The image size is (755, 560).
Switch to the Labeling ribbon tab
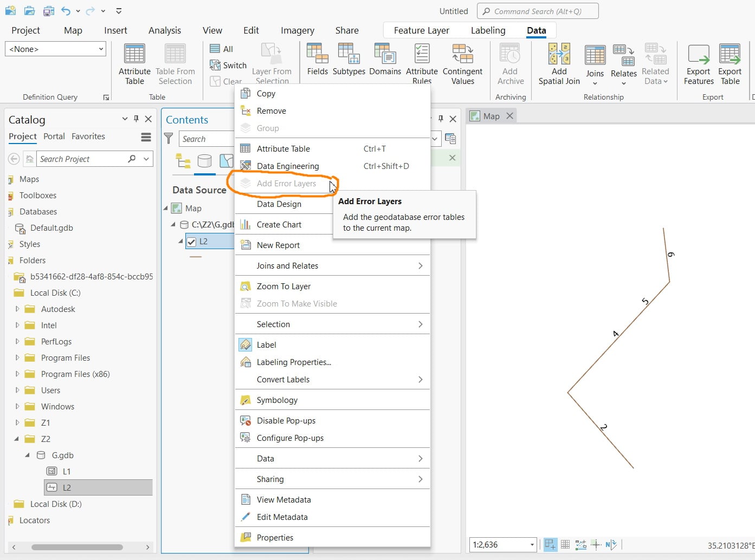pos(488,30)
